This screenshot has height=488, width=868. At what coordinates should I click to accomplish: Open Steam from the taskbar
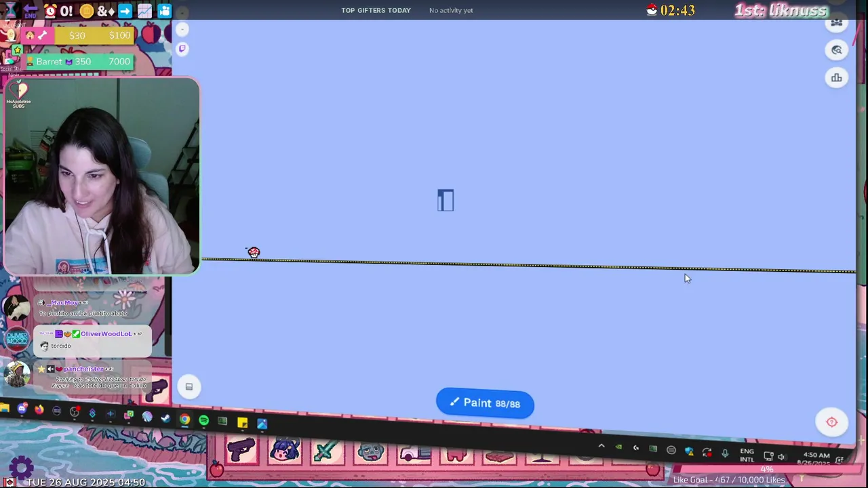[x=165, y=418]
